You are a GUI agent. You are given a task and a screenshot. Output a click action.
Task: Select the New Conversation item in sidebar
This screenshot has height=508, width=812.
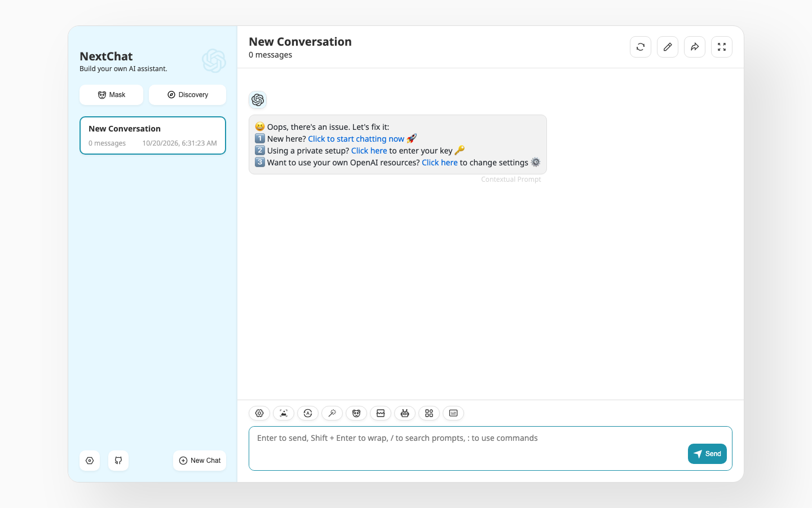coord(153,135)
